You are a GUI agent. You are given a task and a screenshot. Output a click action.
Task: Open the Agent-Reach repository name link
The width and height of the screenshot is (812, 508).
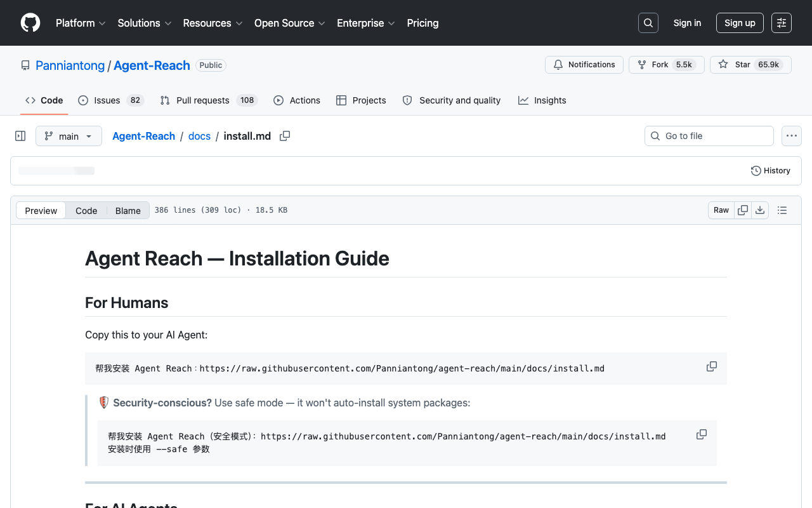(152, 65)
